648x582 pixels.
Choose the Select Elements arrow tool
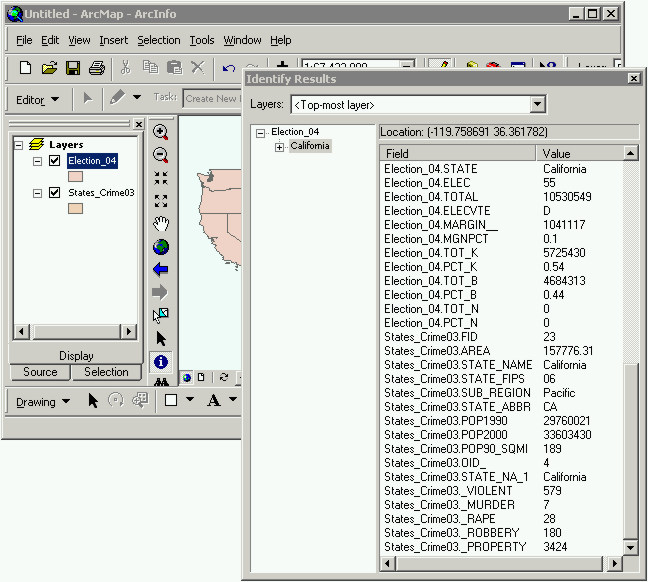click(161, 339)
